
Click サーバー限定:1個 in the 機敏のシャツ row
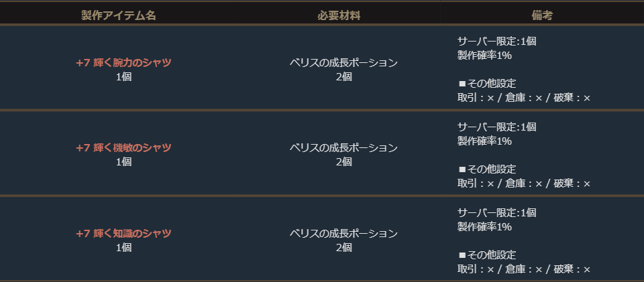click(496, 127)
